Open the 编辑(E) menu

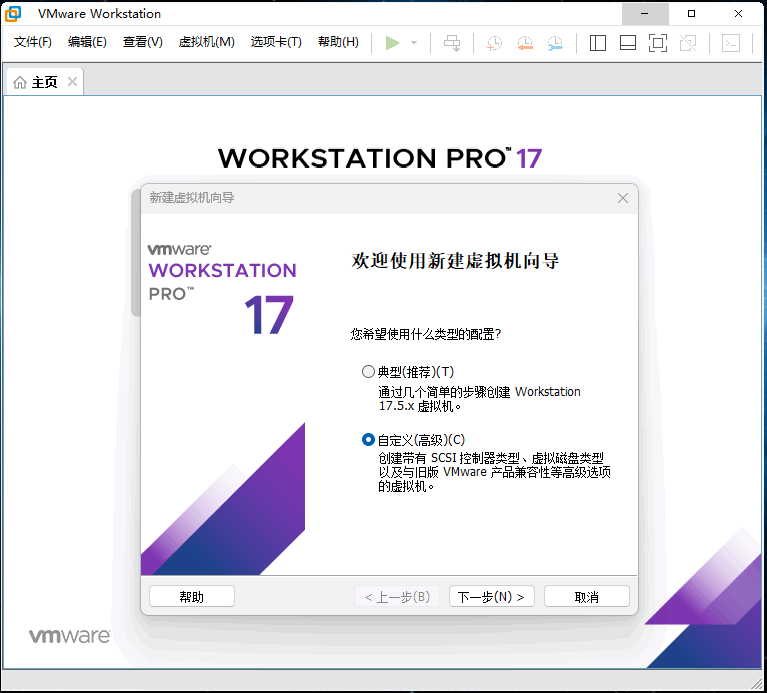point(87,42)
